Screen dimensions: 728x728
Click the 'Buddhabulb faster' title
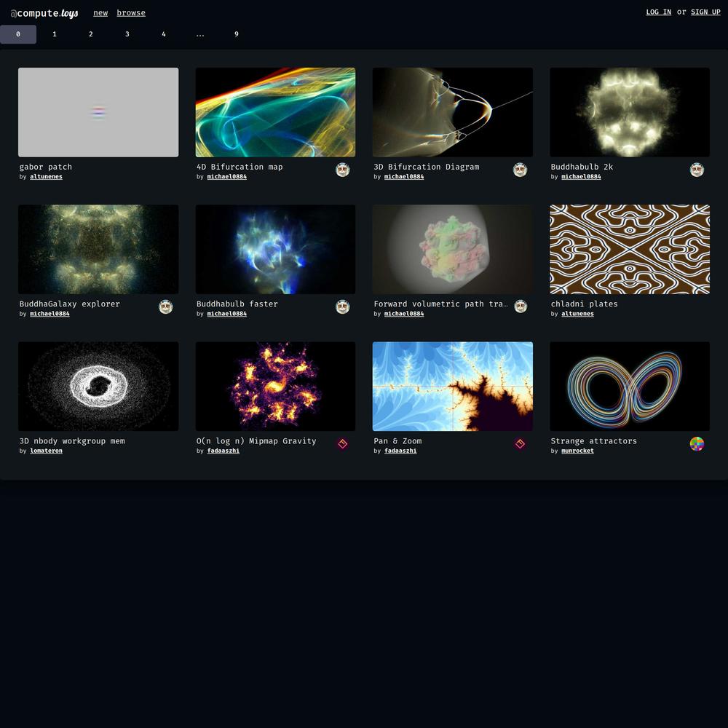pyautogui.click(x=237, y=304)
